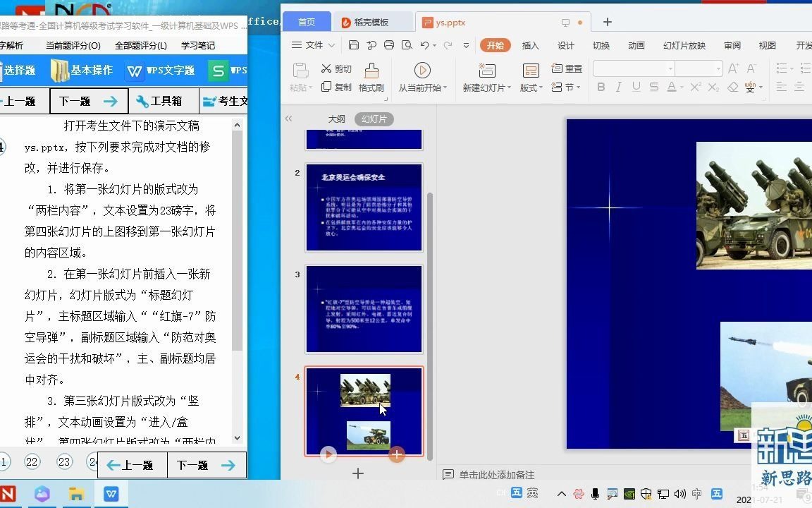Toggle italic formatting
Screen dimensions: 812x508
(618, 87)
